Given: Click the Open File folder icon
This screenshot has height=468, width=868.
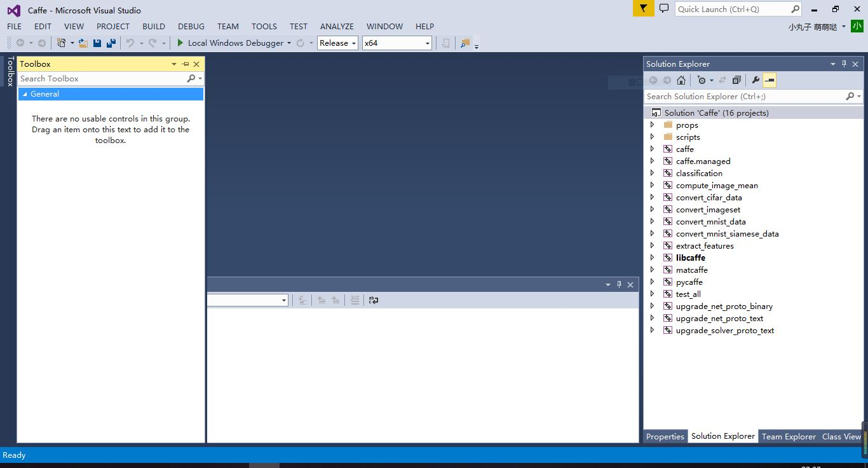Looking at the screenshot, I should pos(83,43).
